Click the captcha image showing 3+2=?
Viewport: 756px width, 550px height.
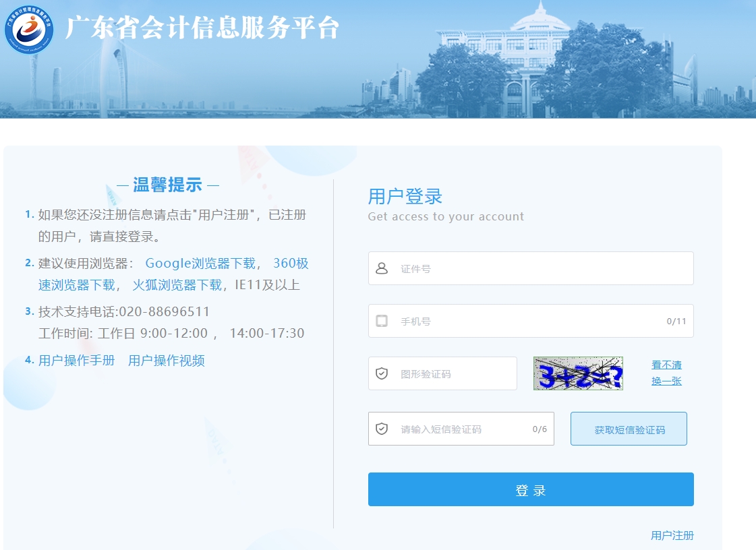tap(578, 373)
